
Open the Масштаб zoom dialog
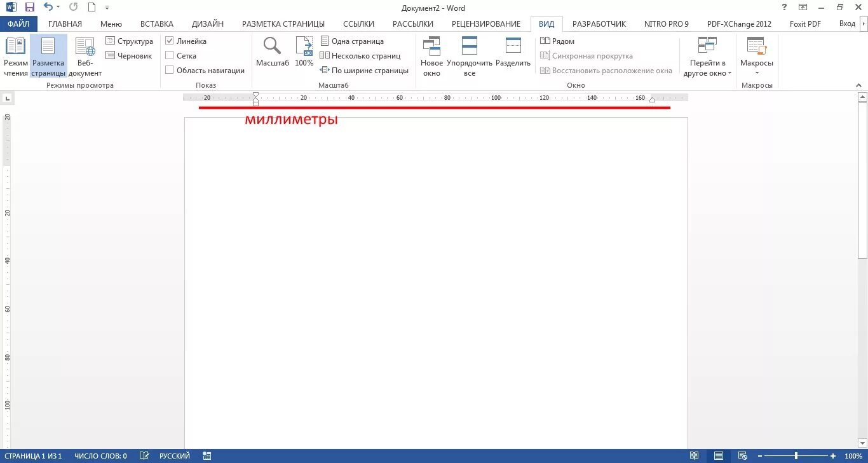coord(273,52)
